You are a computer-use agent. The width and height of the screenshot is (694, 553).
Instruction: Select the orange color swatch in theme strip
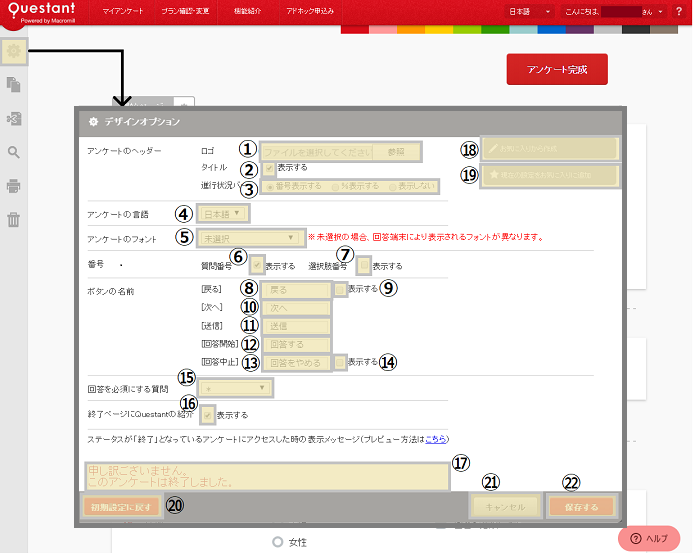pyautogui.click(x=410, y=29)
